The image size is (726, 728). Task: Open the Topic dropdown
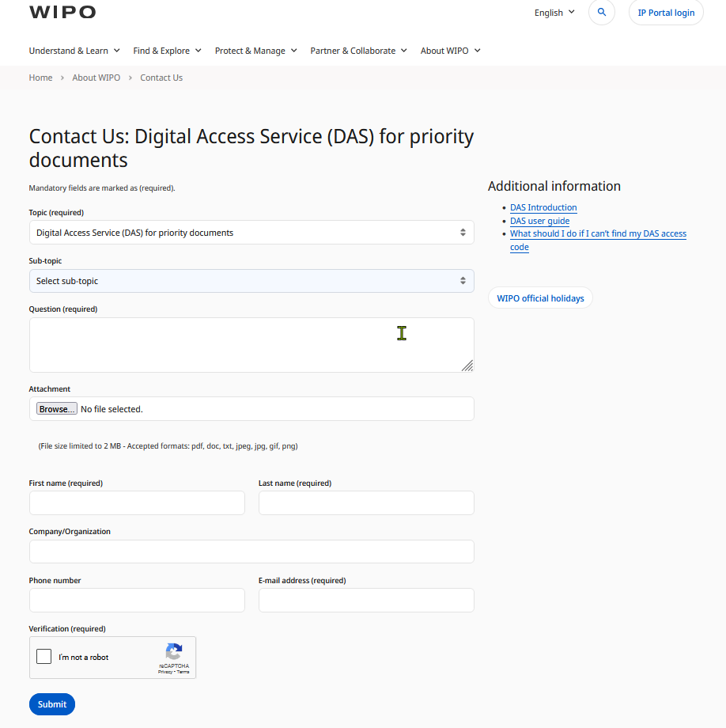pyautogui.click(x=251, y=233)
